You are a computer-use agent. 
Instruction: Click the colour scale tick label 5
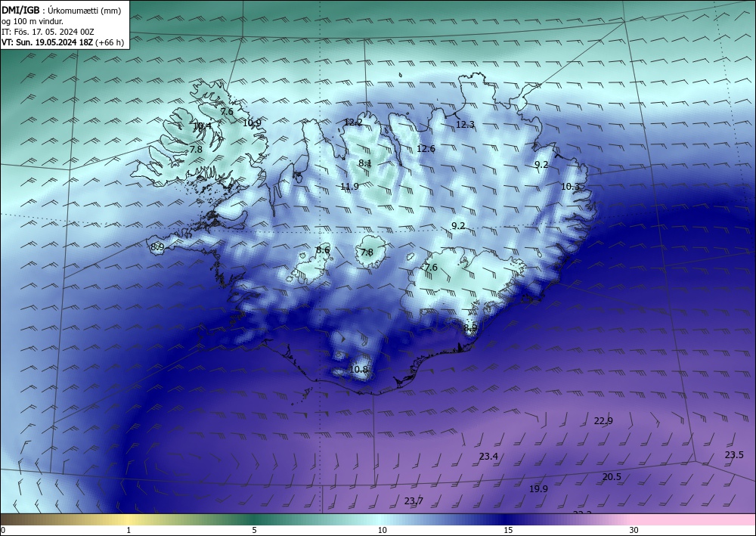(x=254, y=530)
